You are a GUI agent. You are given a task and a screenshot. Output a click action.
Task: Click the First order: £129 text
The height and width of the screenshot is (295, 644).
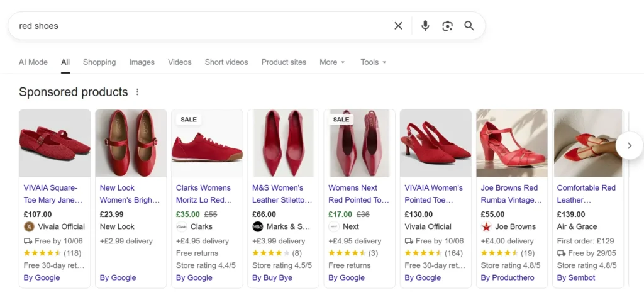pos(584,241)
